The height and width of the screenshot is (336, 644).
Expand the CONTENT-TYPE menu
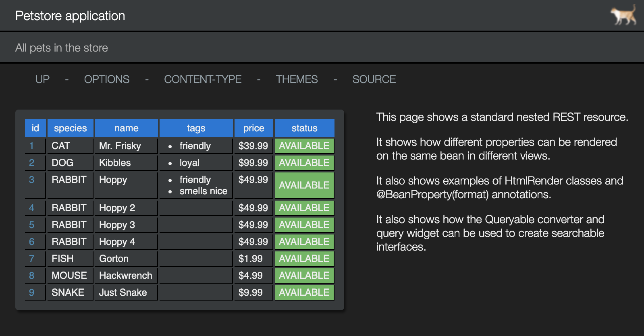point(203,79)
